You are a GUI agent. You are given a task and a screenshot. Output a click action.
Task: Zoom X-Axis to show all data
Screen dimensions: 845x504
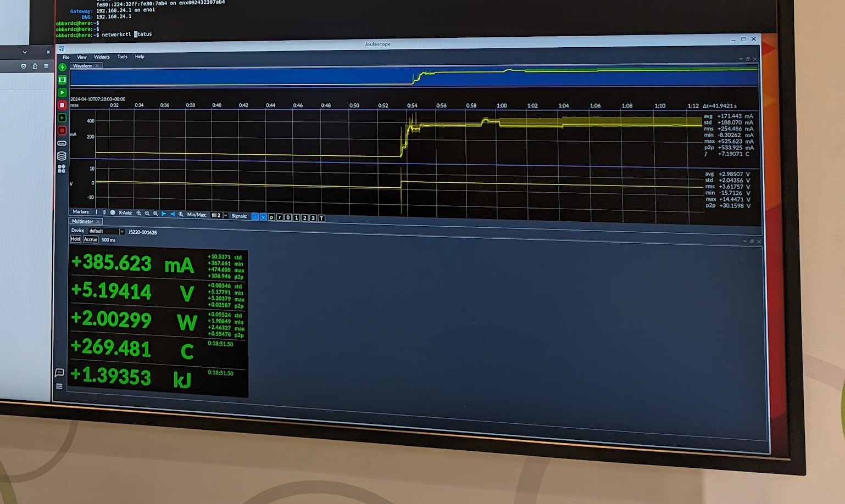tap(155, 214)
